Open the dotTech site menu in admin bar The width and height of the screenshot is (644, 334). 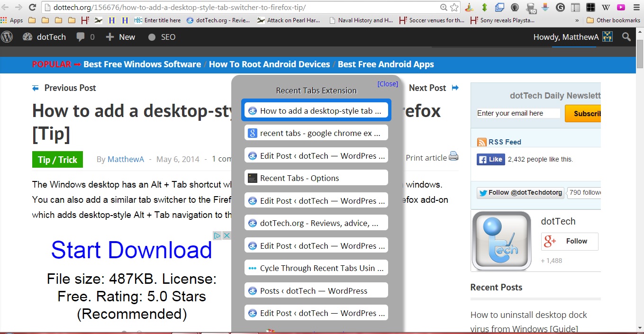click(45, 37)
